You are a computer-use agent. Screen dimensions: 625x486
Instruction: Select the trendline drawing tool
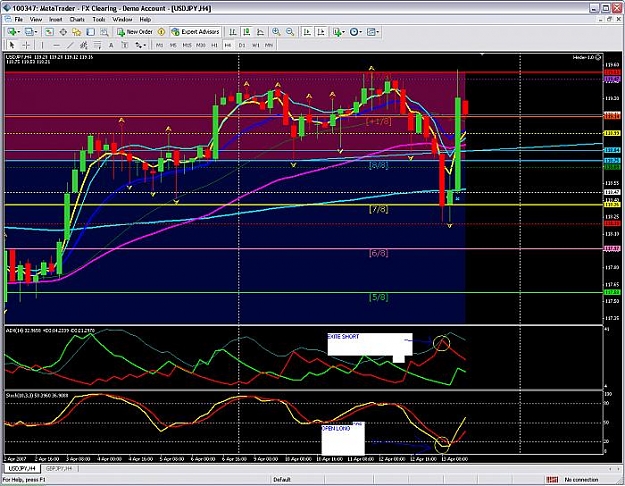pyautogui.click(x=70, y=45)
